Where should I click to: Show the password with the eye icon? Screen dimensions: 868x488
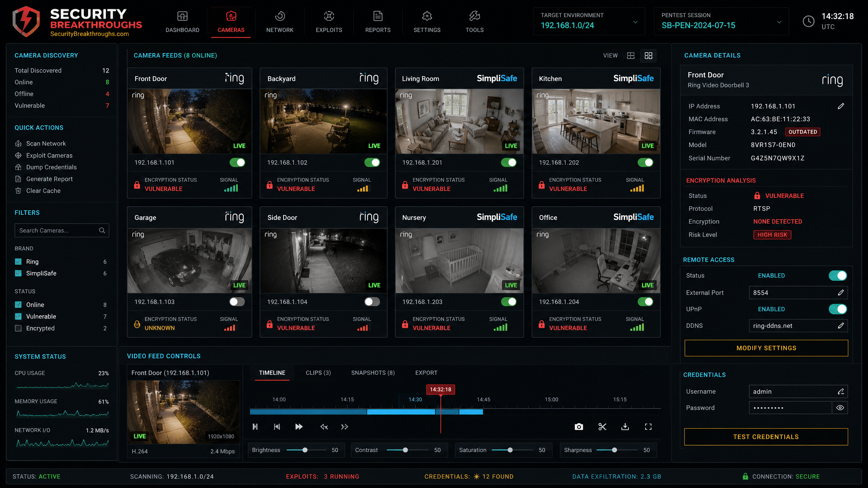(x=840, y=408)
